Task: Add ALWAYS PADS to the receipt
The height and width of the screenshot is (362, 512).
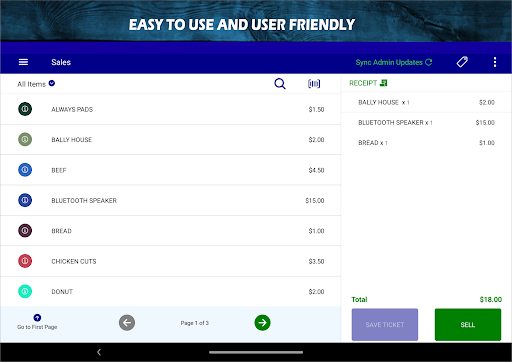Action: point(170,109)
